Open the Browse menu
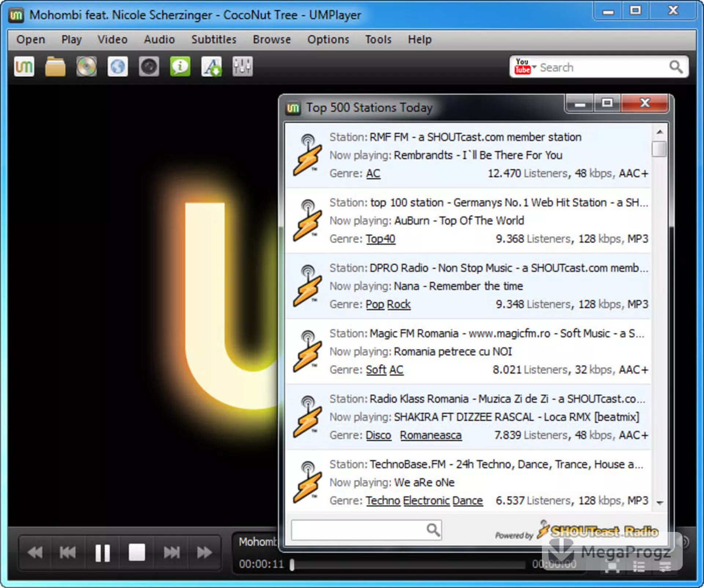Screen dimensions: 704x588 tap(272, 40)
